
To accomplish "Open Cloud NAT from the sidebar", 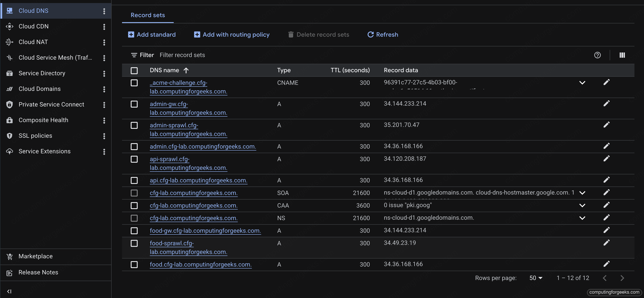I will (33, 42).
